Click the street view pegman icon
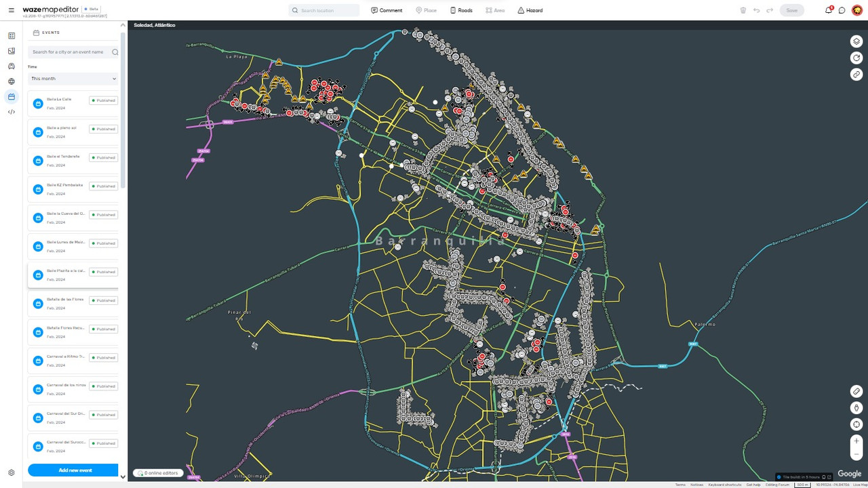The image size is (868, 488). [x=856, y=408]
